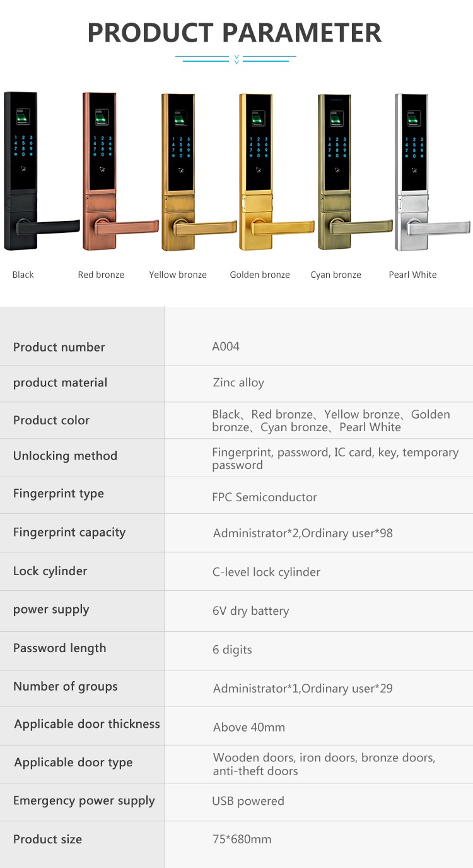Click the Pearl White color label
473x868 pixels.
pyautogui.click(x=412, y=275)
